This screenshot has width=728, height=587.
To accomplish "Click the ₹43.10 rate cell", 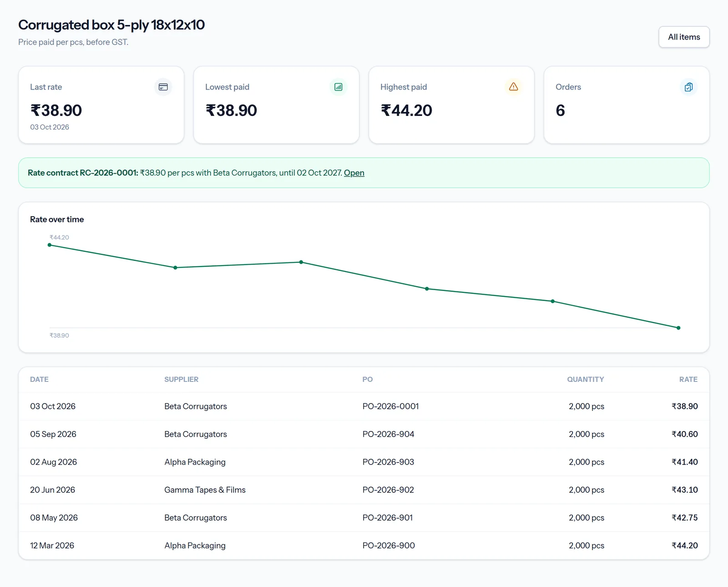I will tap(685, 490).
